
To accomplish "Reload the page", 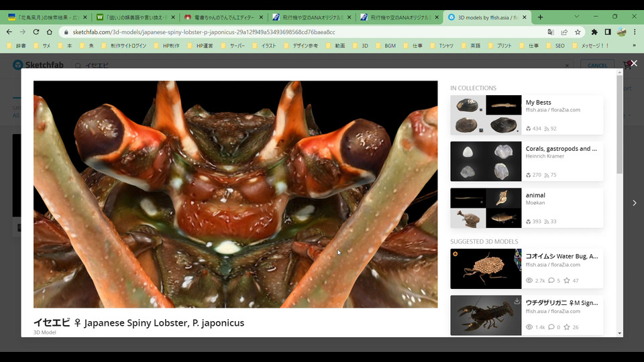I will tap(36, 32).
